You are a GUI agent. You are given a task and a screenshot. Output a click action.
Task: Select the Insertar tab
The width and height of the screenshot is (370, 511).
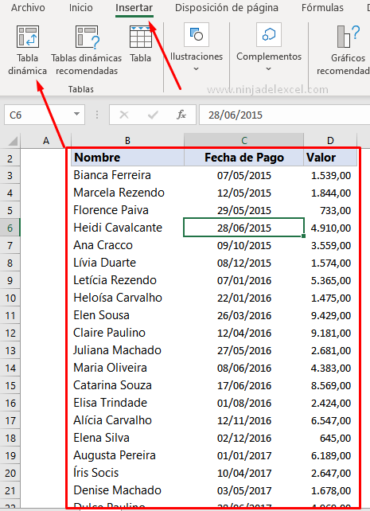134,7
